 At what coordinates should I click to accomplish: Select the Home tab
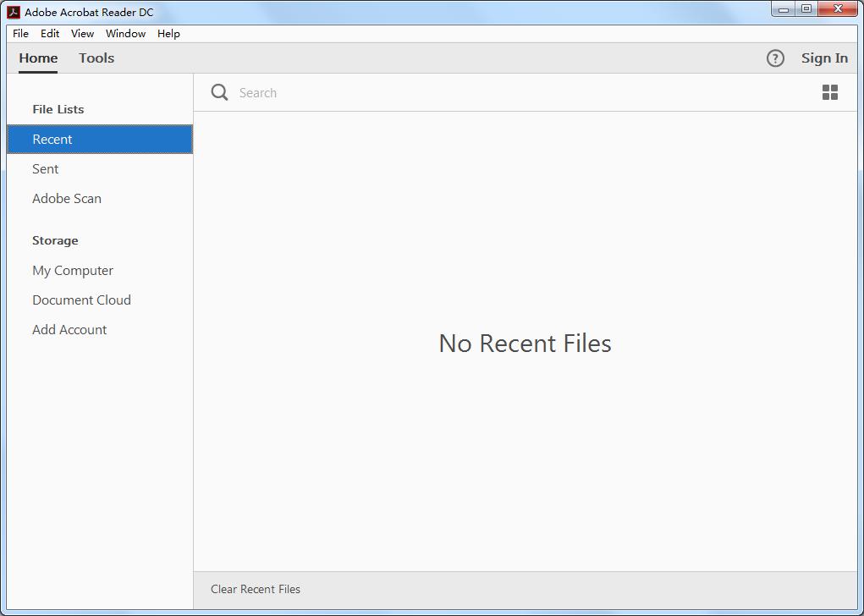point(38,58)
